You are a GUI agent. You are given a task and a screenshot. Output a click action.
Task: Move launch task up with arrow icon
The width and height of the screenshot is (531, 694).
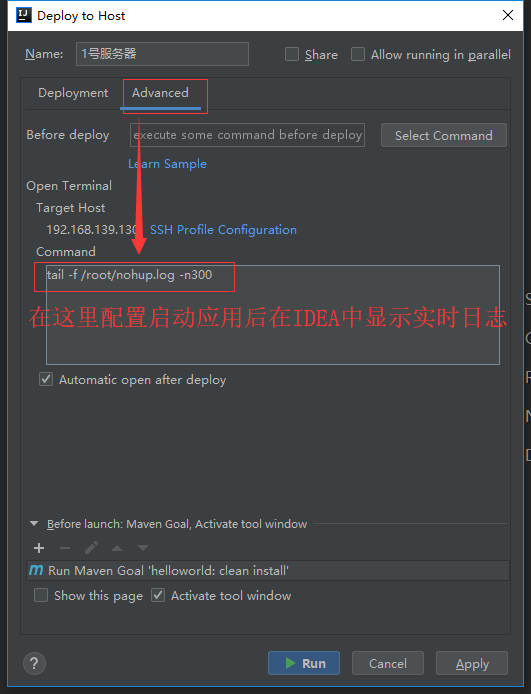[x=117, y=548]
